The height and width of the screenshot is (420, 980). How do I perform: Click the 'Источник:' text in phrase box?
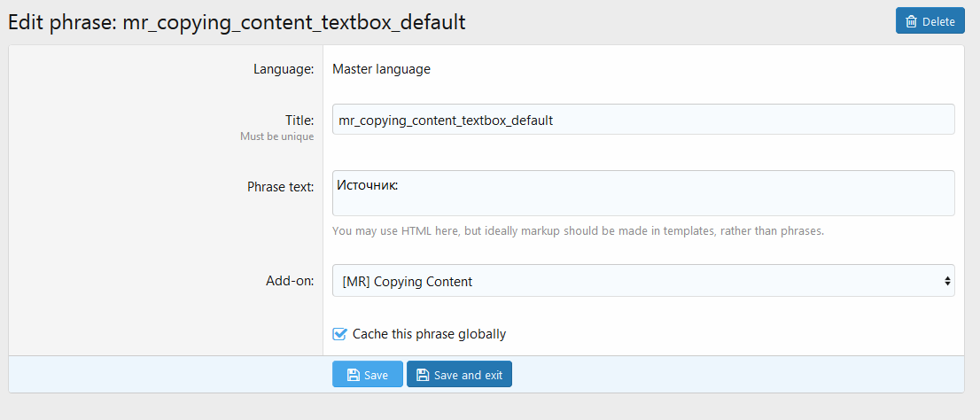pyautogui.click(x=368, y=185)
